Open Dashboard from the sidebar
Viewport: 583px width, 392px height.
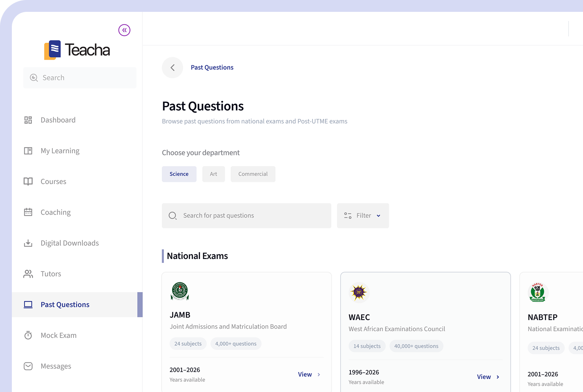(x=77, y=120)
